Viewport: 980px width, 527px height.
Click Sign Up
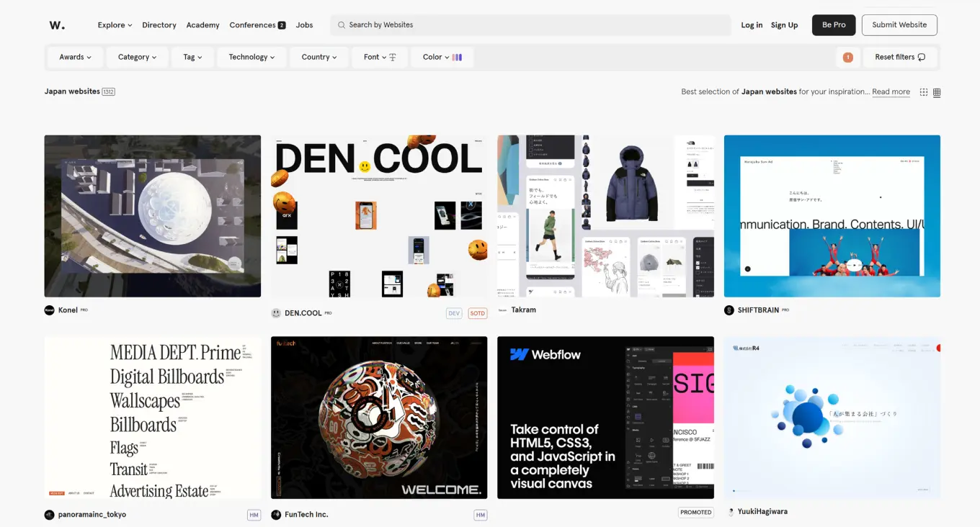784,25
